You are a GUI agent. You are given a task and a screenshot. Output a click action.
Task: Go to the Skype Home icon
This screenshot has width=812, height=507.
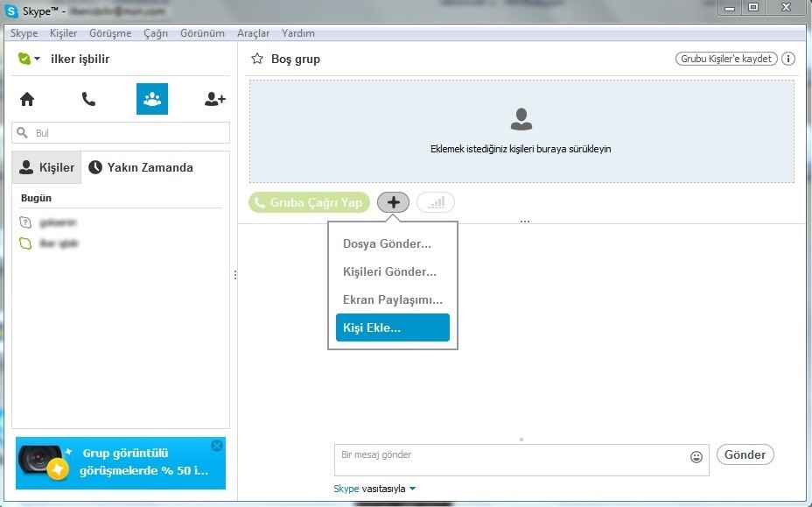pyautogui.click(x=27, y=99)
